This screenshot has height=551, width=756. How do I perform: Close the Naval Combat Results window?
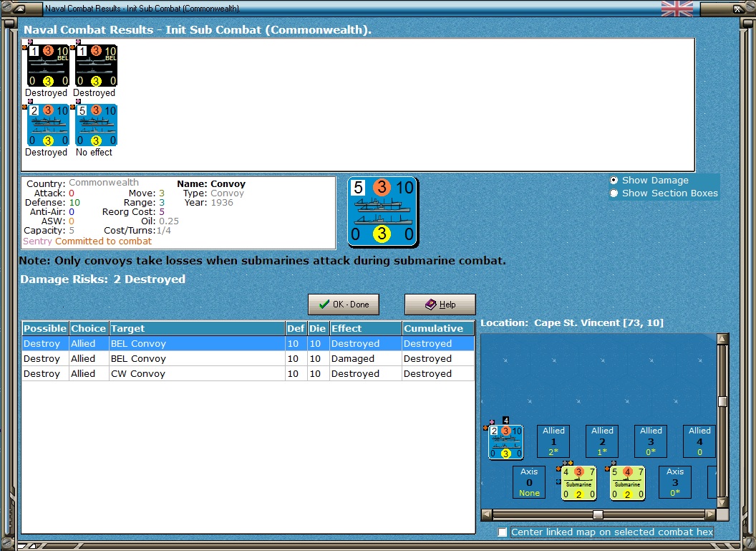737,9
